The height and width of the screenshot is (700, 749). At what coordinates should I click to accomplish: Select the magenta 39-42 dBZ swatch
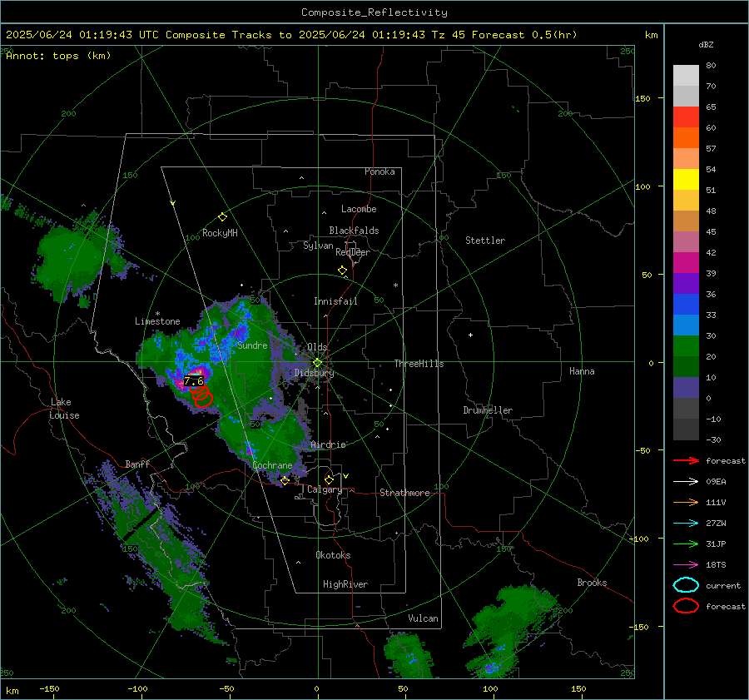(x=686, y=263)
